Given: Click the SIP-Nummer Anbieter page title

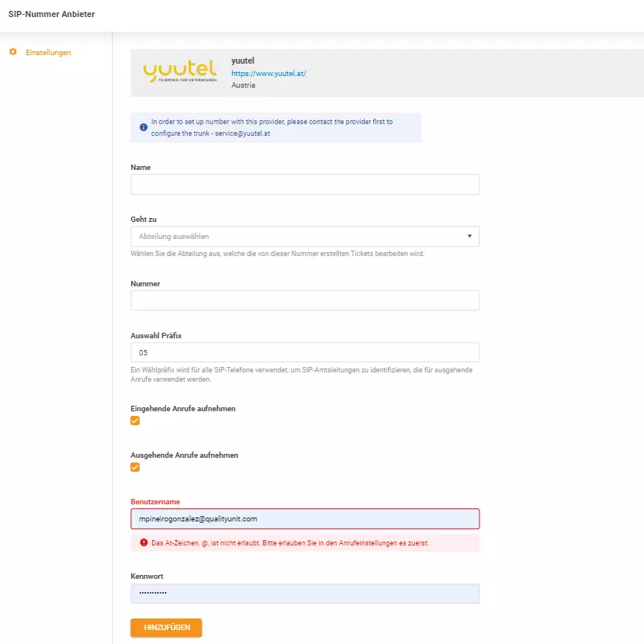Looking at the screenshot, I should [51, 14].
